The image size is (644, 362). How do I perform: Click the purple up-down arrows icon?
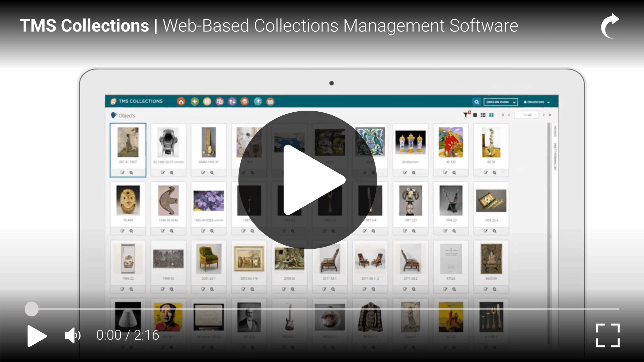[x=232, y=102]
